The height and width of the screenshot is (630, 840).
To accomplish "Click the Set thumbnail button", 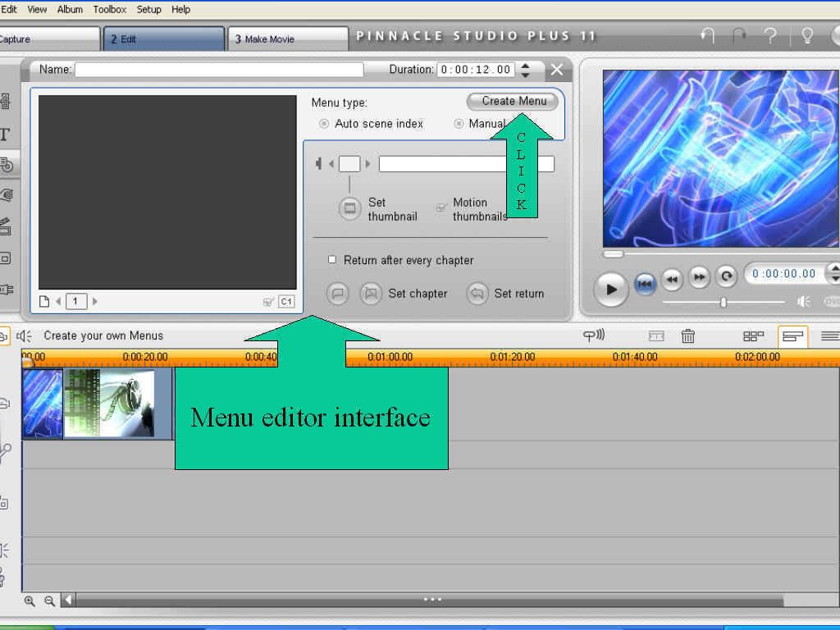I will pyautogui.click(x=349, y=208).
